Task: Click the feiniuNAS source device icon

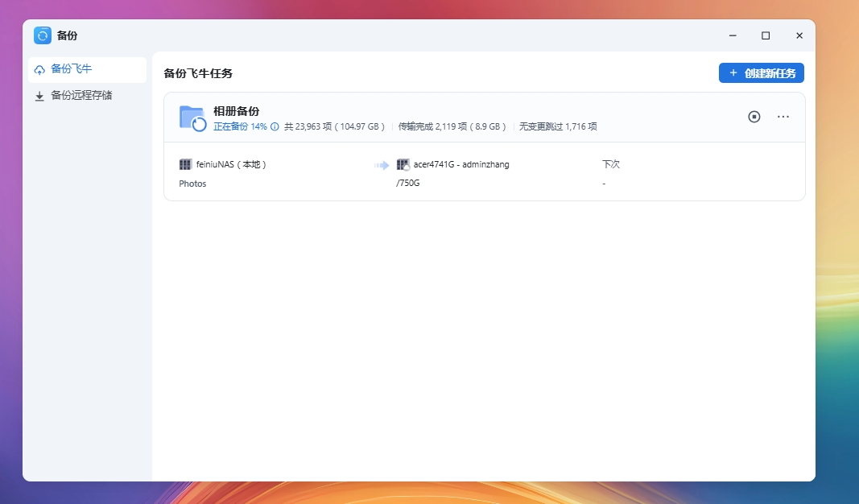Action: 185,164
